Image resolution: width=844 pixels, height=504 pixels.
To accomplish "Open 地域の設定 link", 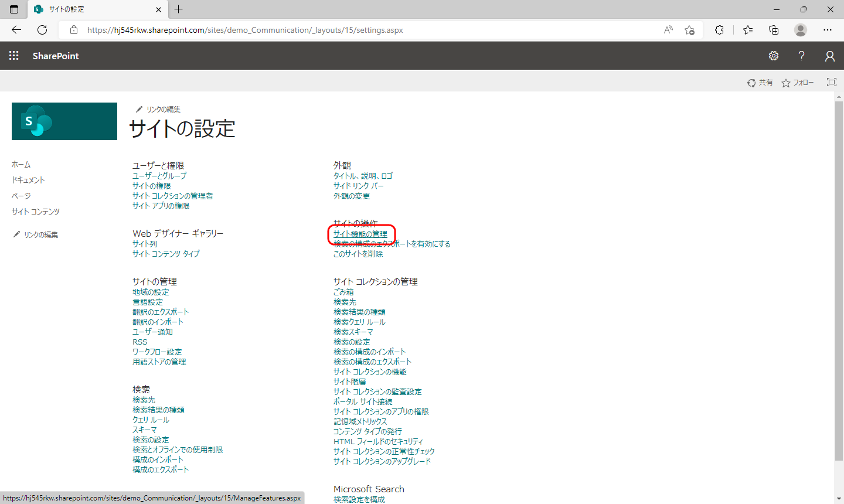I will 151,292.
